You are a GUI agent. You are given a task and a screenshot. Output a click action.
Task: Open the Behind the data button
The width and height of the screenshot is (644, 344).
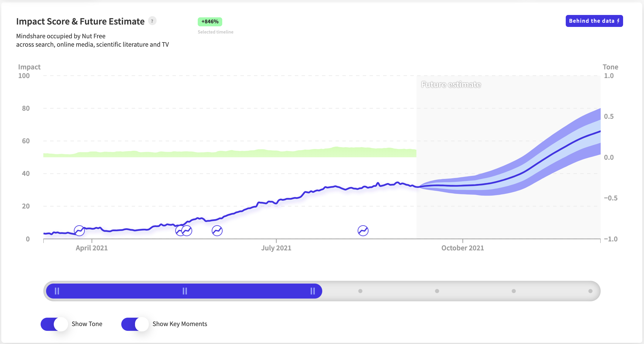[x=594, y=21]
